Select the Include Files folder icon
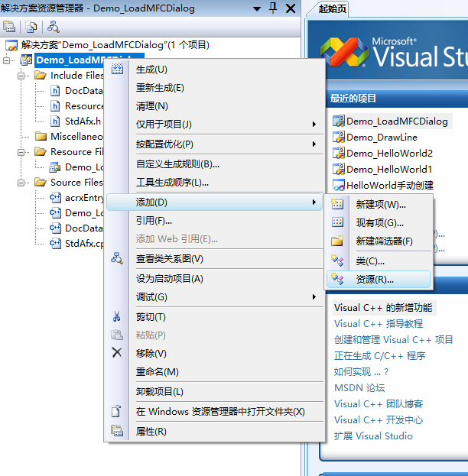The width and height of the screenshot is (468, 476). (x=41, y=75)
